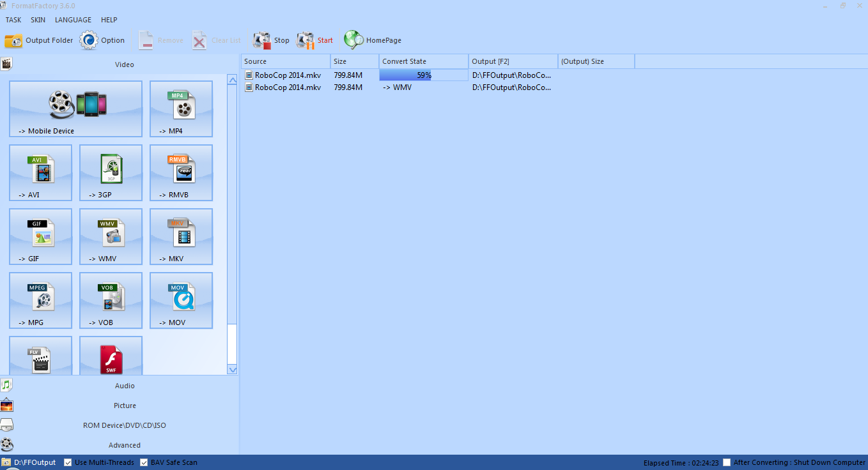The width and height of the screenshot is (868, 470).
Task: Choose the RMVB conversion tile
Action: [181, 172]
